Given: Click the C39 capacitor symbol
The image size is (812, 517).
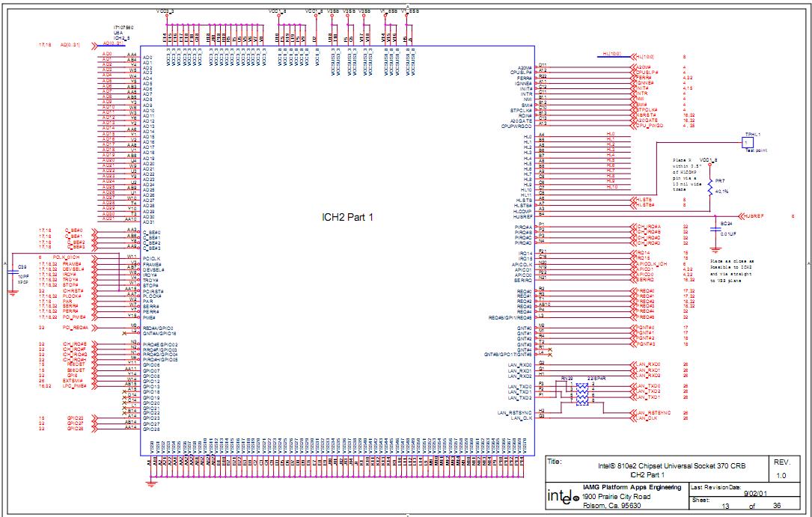Looking at the screenshot, I should click(13, 272).
